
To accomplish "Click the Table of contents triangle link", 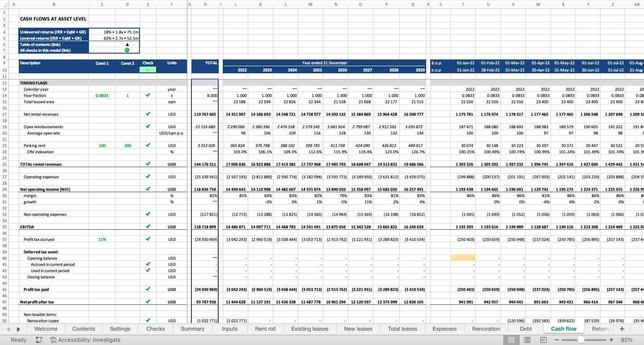I will tap(127, 44).
